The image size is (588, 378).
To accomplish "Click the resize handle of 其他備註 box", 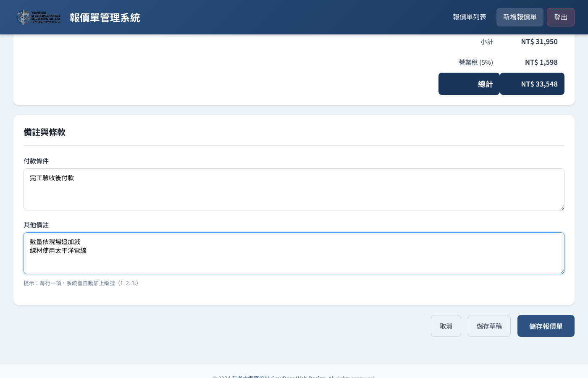I will tap(562, 271).
